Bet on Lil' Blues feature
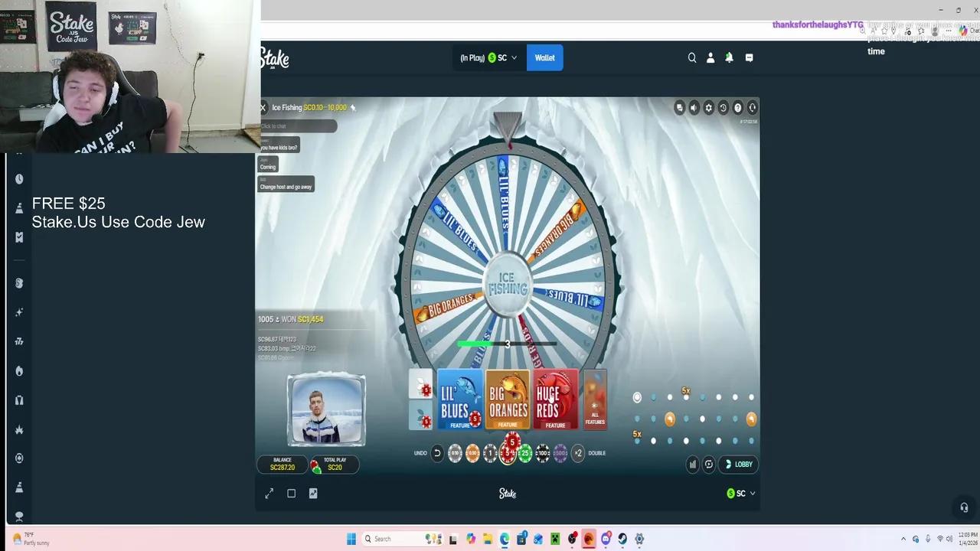The height and width of the screenshot is (551, 980). click(460, 399)
